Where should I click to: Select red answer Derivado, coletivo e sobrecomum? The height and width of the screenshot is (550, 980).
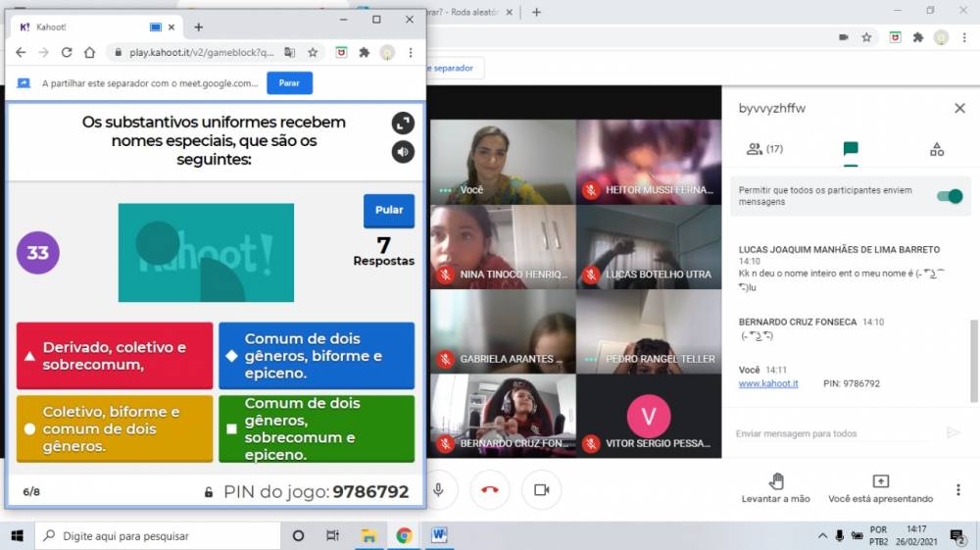point(115,356)
